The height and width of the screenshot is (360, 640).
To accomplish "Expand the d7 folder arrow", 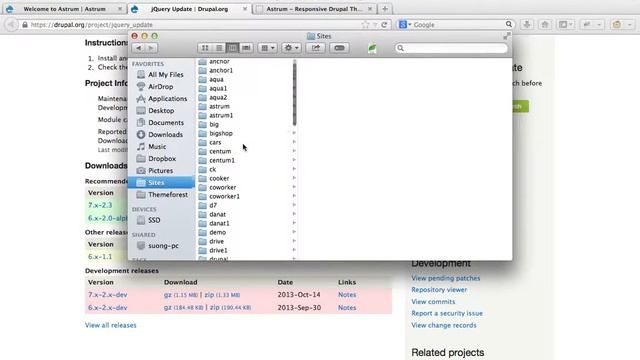I will pyautogui.click(x=294, y=205).
